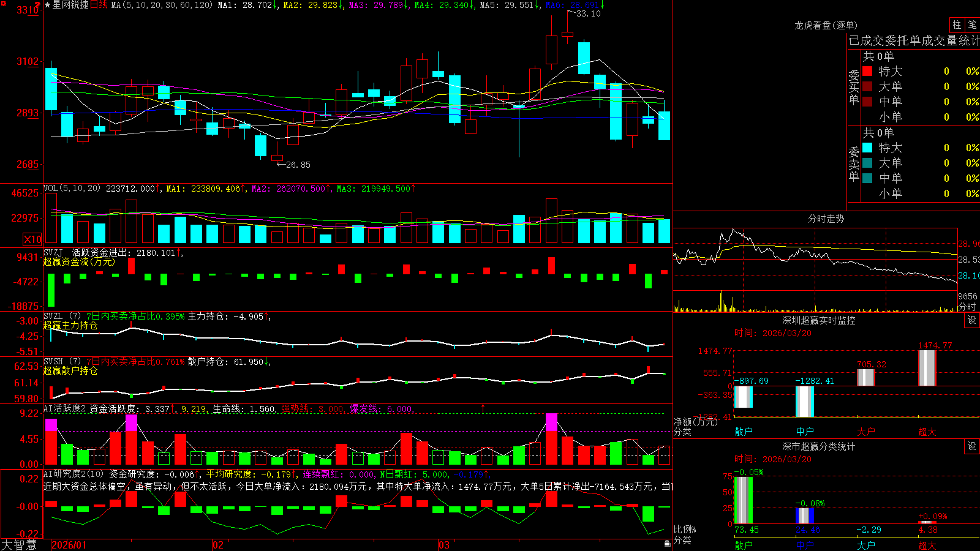Select the 分时走势 panel title
Screen dimensions: 980x551
click(826, 219)
